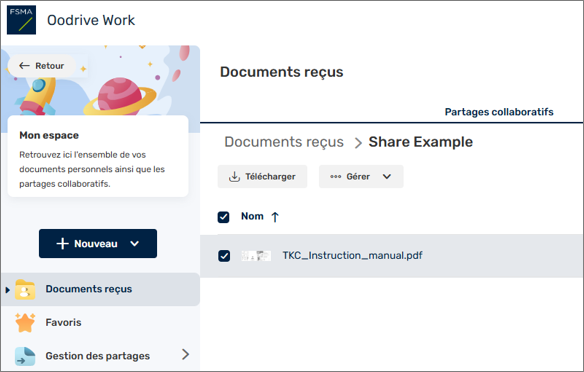Open the file TKC_Instruction_manual.pdf

click(x=352, y=255)
